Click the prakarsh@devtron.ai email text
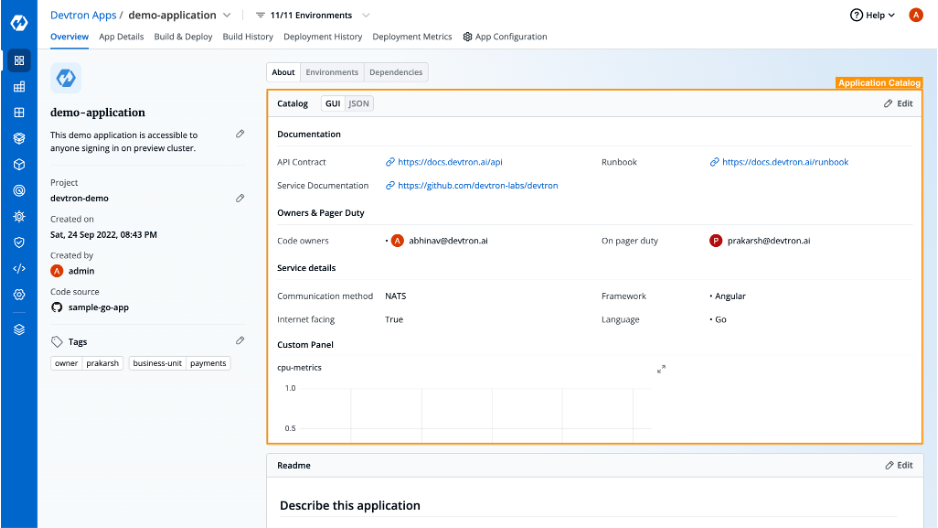This screenshot has width=938, height=528. [x=769, y=241]
